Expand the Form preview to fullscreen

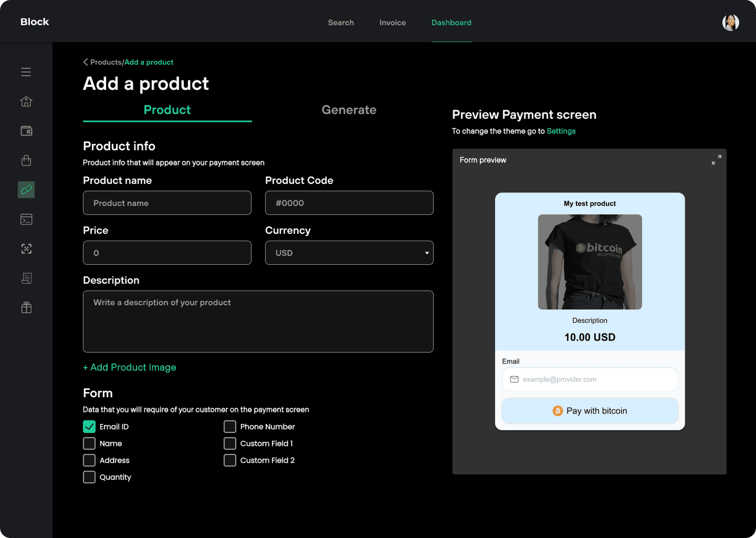point(716,160)
